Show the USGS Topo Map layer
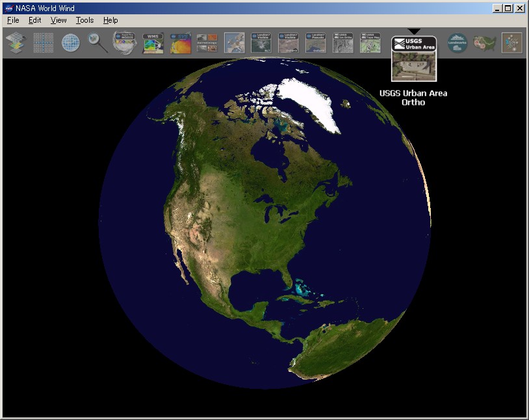The width and height of the screenshot is (529, 420). coord(369,42)
